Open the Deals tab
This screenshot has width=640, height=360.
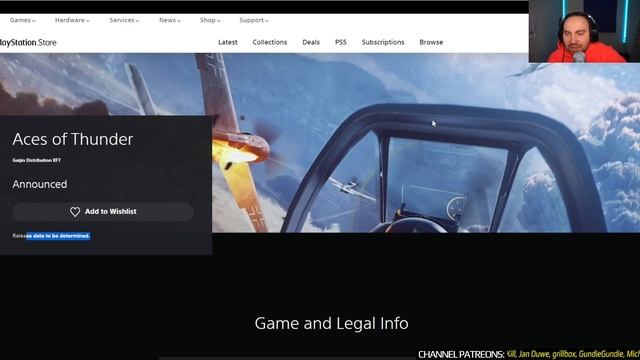point(311,42)
